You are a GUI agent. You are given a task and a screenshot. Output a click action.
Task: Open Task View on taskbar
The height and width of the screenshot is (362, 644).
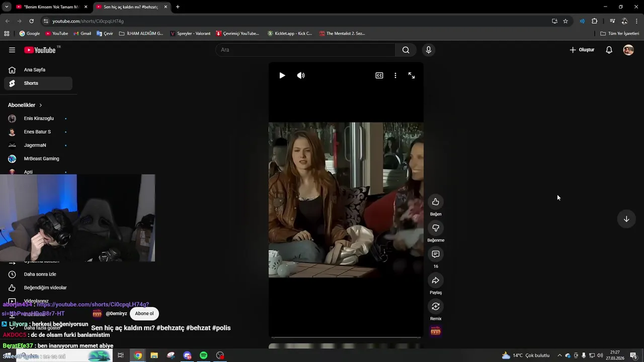(x=121, y=355)
